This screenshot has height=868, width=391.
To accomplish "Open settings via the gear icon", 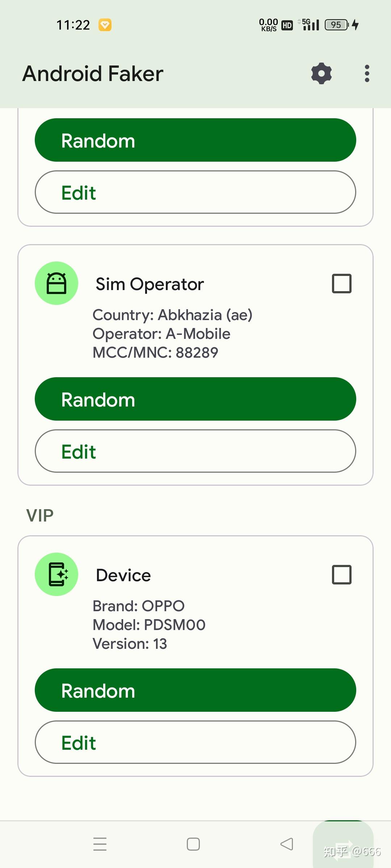I will tap(321, 73).
